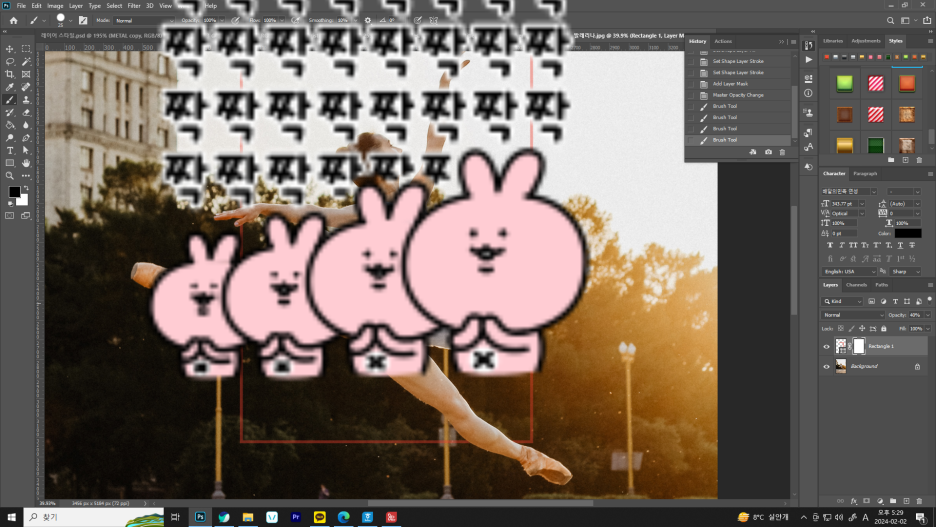Viewport: 936px width, 527px height.
Task: Click the foreground color swatch
Action: [14, 192]
